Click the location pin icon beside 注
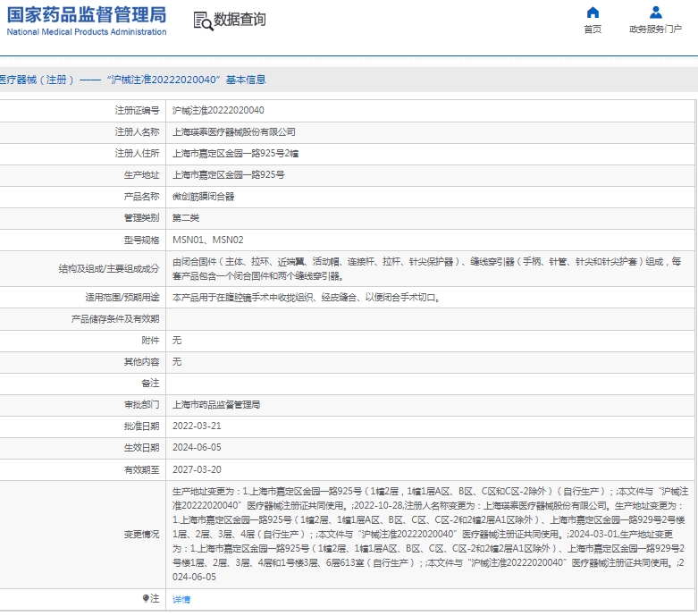 tap(145, 598)
